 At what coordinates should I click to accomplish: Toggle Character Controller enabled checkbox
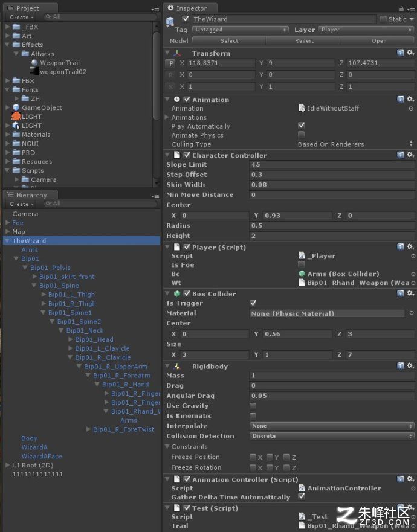(x=187, y=155)
